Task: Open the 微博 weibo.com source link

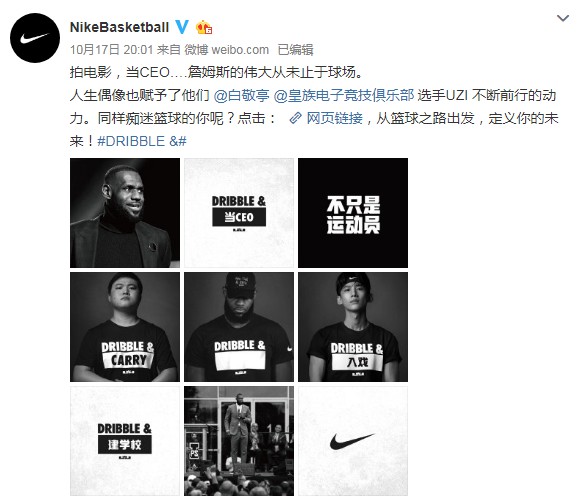Action: pos(226,50)
